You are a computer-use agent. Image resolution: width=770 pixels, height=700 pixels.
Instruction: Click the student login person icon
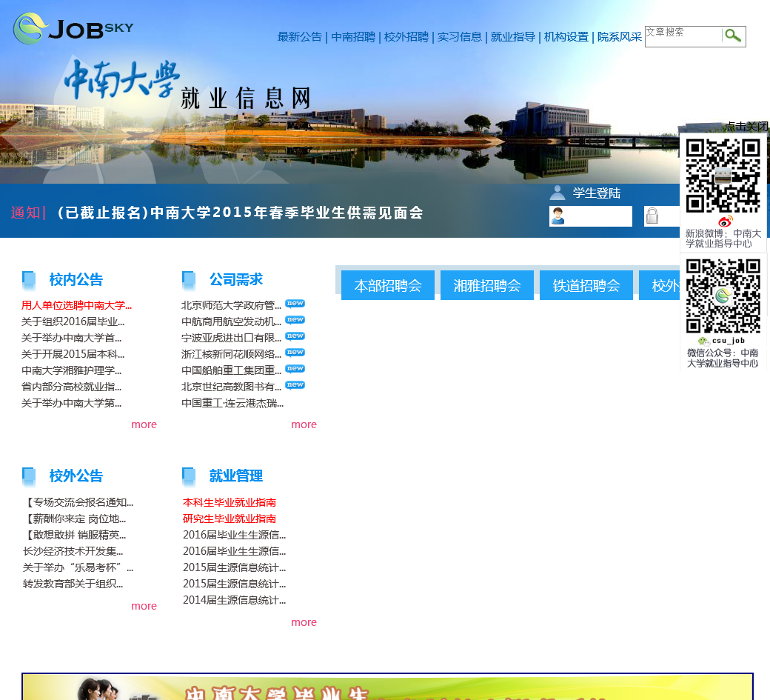(557, 193)
